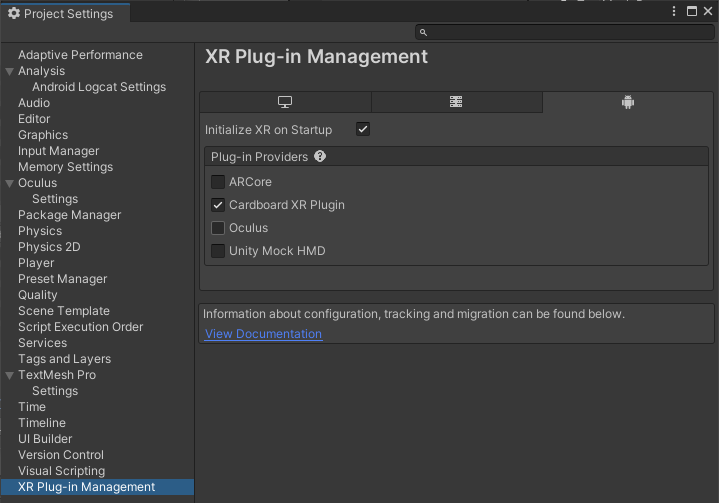Click the Analysis category label
The height and width of the screenshot is (503, 719).
click(x=42, y=71)
